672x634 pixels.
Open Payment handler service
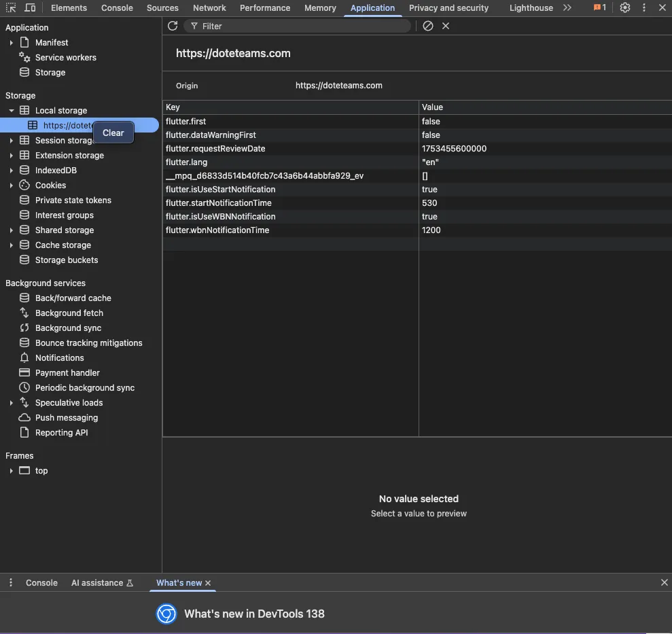[x=67, y=373]
